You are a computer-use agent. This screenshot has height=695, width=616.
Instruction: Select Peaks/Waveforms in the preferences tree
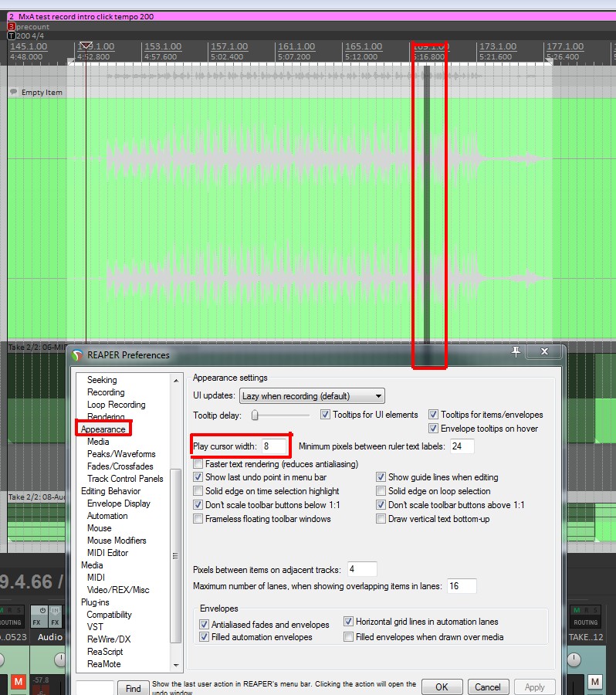(x=121, y=454)
